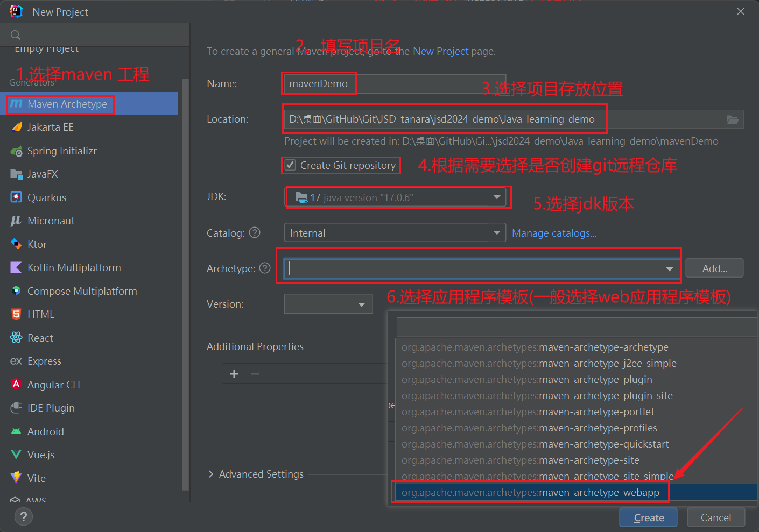Pick the Android generator icon

pyautogui.click(x=17, y=431)
